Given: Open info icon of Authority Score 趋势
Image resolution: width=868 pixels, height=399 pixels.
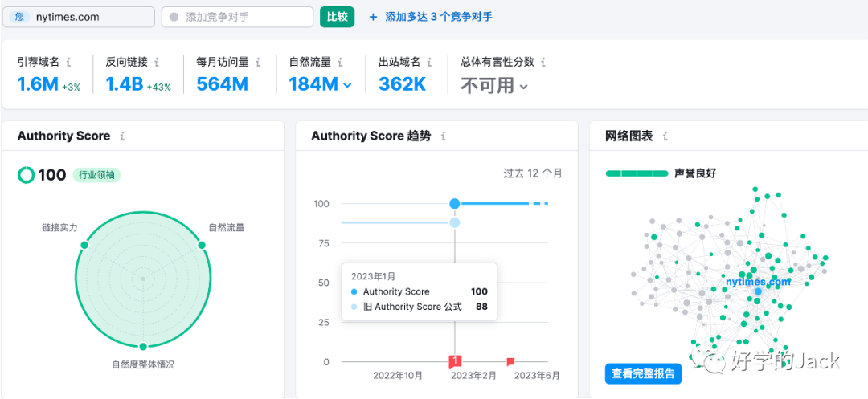Looking at the screenshot, I should coord(443,136).
